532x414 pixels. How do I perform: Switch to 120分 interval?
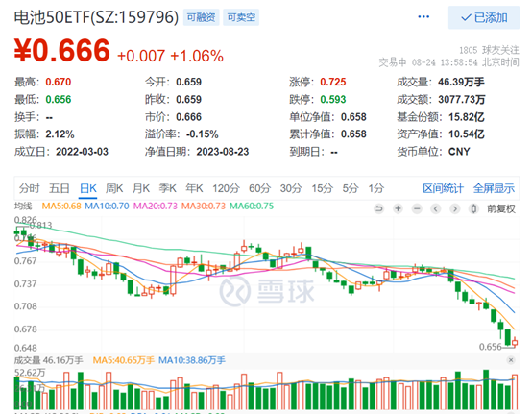coord(226,188)
